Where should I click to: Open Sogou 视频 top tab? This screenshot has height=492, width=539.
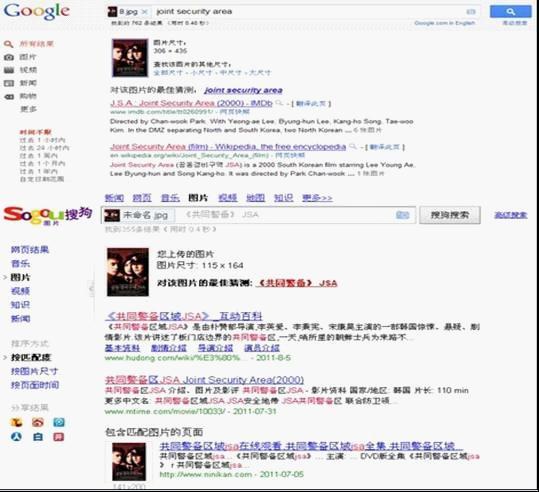click(x=228, y=198)
